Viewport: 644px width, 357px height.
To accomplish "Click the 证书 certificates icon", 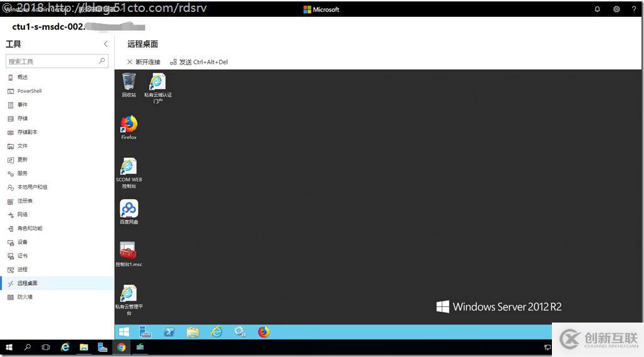I will (x=11, y=256).
